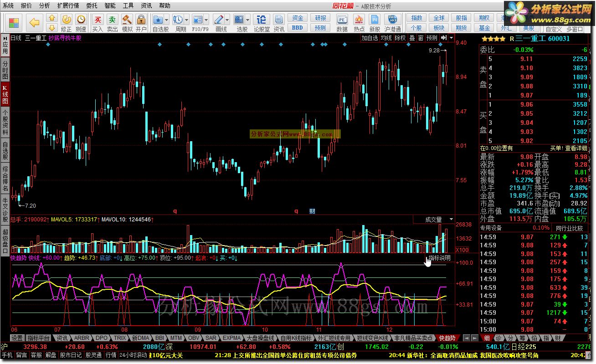This screenshot has height=364, width=596.
Task: Open the 选股 stock screener icon
Action: (239, 19)
